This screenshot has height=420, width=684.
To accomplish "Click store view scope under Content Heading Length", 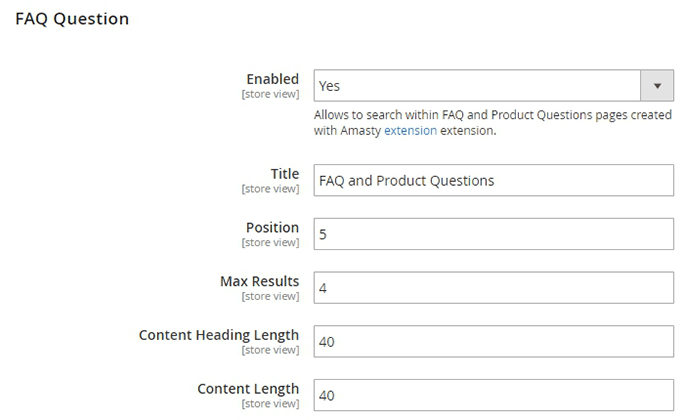I will coord(270,351).
